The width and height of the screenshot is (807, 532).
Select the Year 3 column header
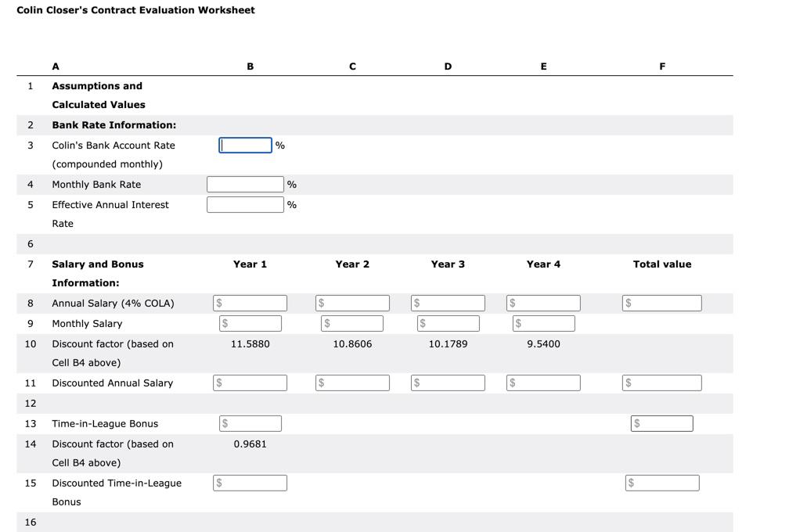pyautogui.click(x=448, y=264)
